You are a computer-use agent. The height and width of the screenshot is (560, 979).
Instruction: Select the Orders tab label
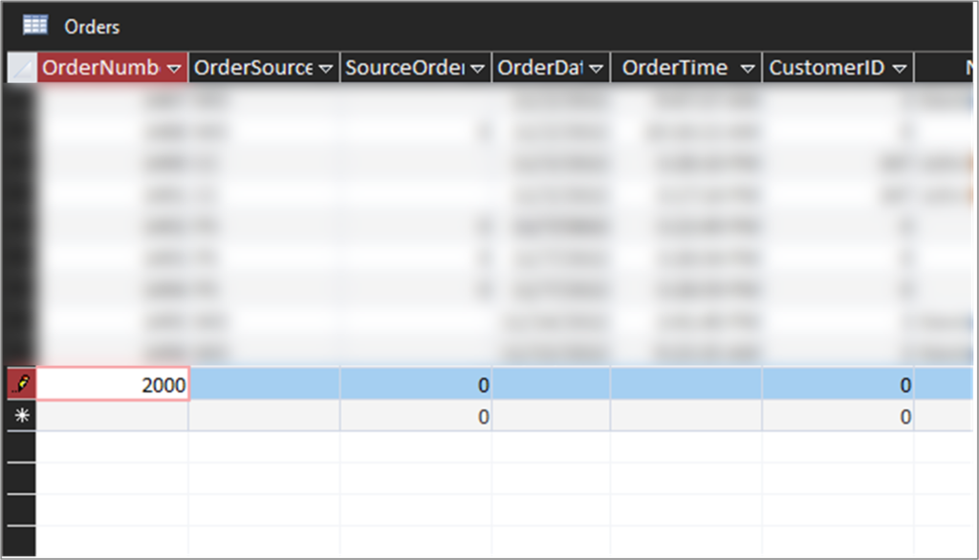[x=93, y=27]
